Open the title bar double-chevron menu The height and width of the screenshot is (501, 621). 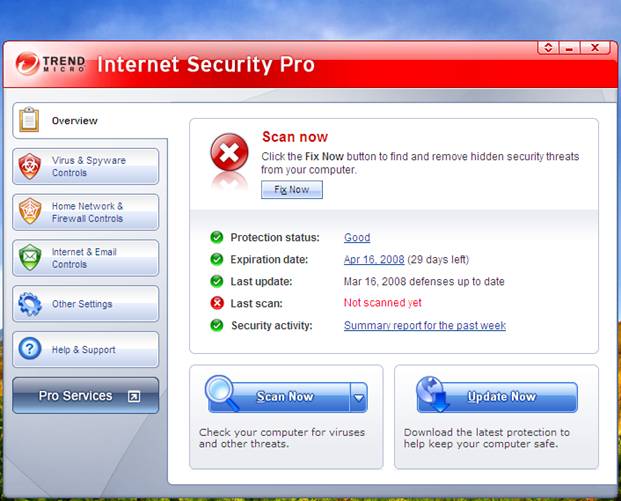click(x=548, y=47)
